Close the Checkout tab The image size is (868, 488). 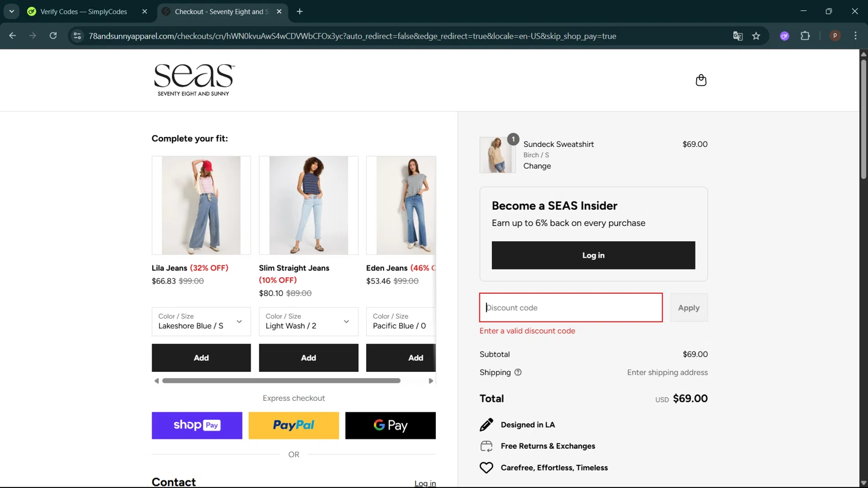(x=279, y=12)
